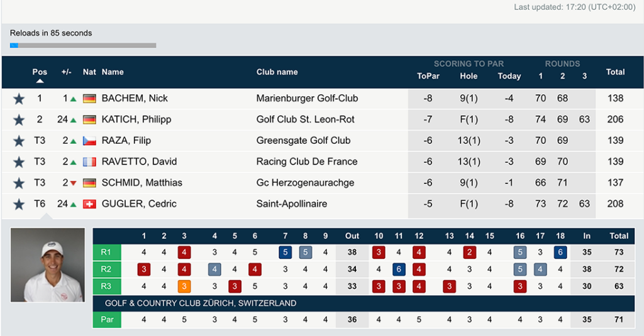The image size is (644, 336).
Task: Click the French flag next to RAVETTO
Action: coord(89,161)
